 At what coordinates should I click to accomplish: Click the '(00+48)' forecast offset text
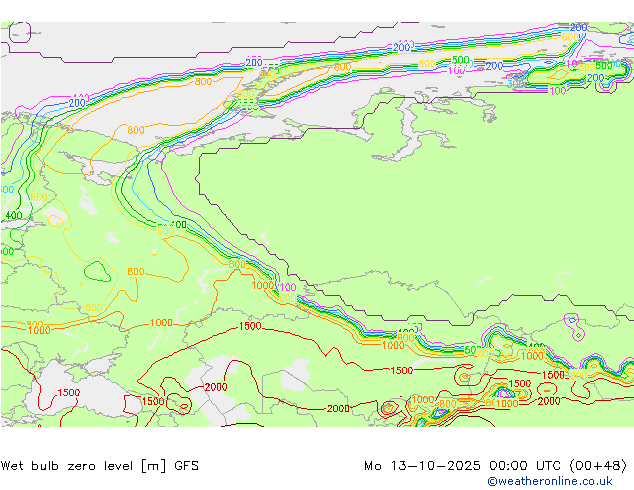tap(598, 466)
